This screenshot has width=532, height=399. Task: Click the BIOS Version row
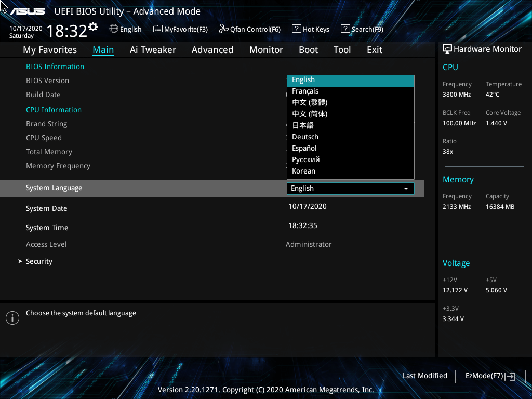tap(47, 81)
